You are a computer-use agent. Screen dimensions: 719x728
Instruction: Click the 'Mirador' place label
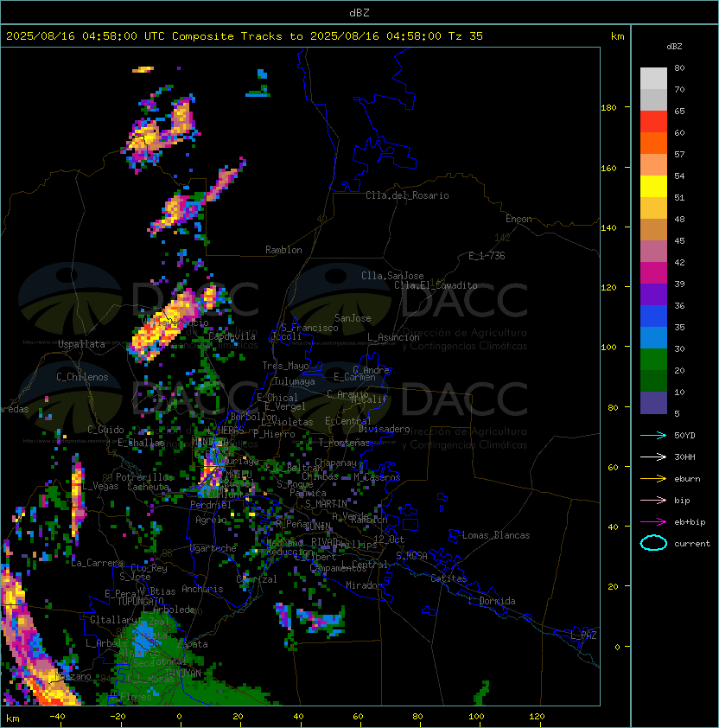pos(364,585)
